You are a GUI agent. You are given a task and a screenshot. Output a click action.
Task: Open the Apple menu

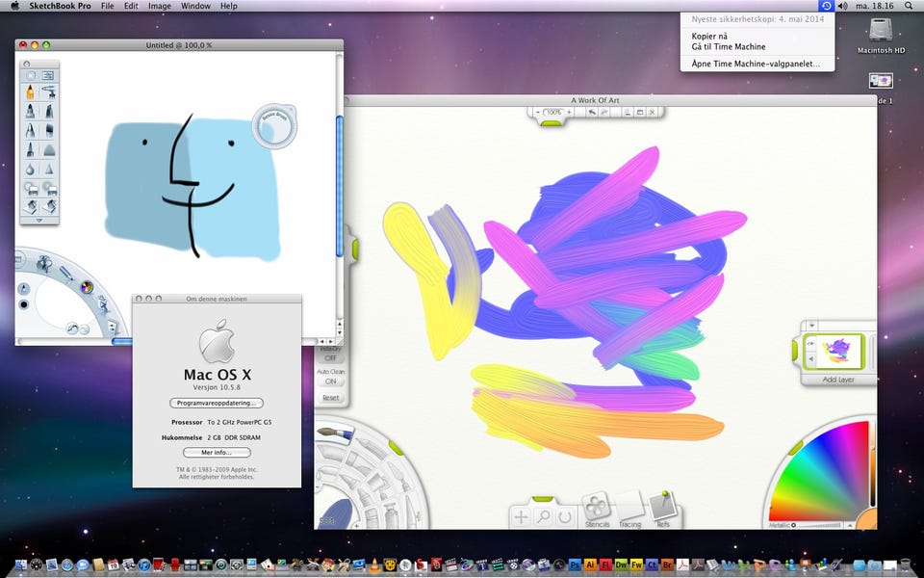coord(14,6)
